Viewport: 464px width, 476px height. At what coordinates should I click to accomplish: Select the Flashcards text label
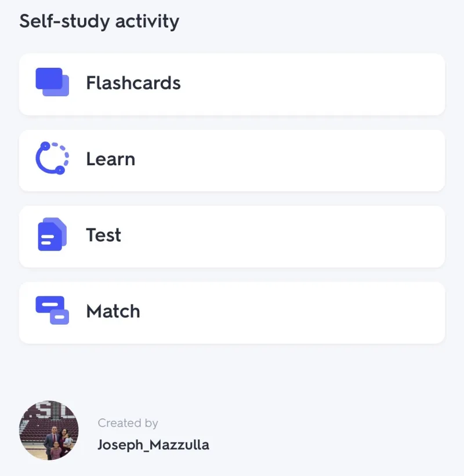pyautogui.click(x=133, y=83)
